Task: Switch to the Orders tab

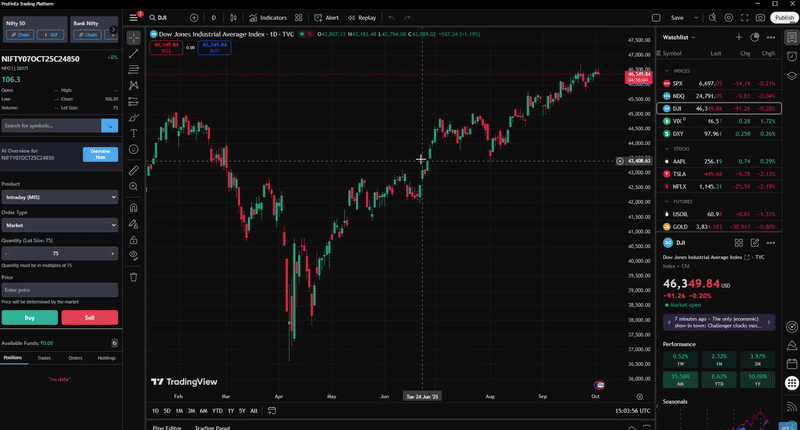Action: click(75, 358)
